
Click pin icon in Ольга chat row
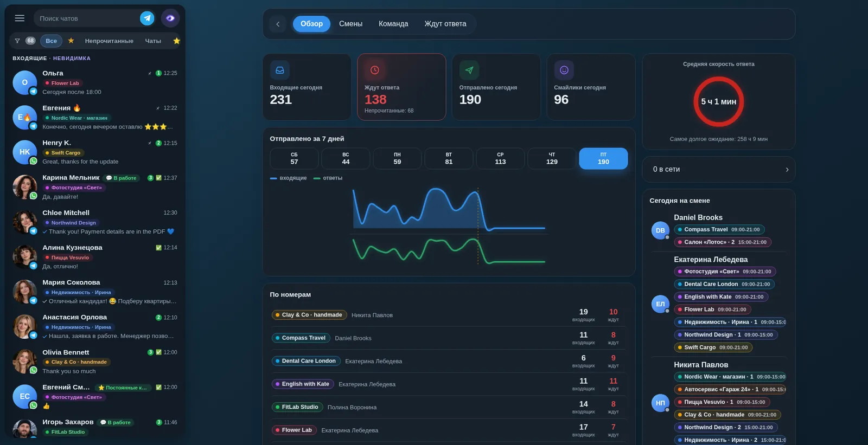click(150, 73)
